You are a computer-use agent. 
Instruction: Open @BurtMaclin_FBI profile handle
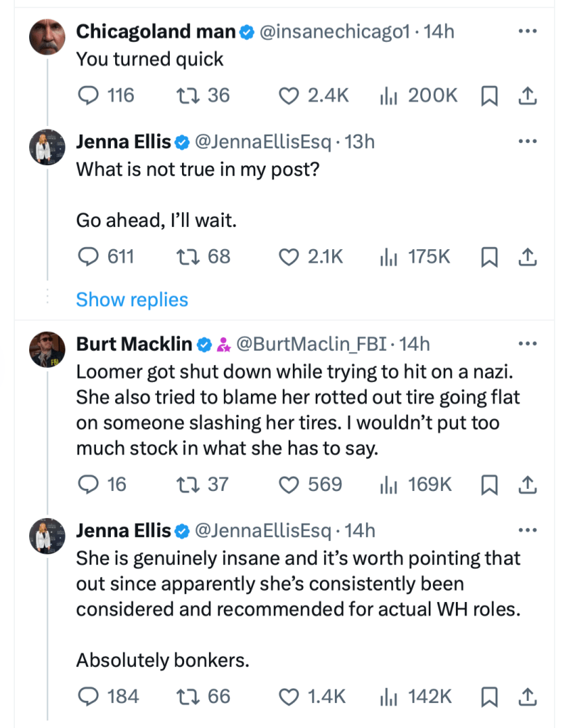pos(311,344)
